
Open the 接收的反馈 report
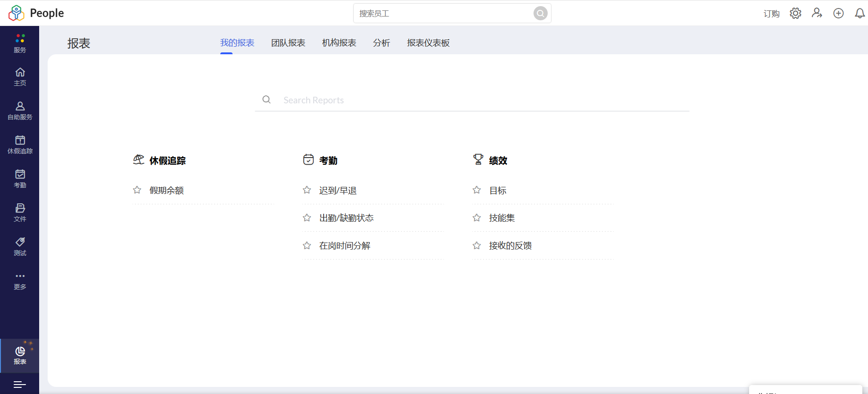pyautogui.click(x=510, y=246)
